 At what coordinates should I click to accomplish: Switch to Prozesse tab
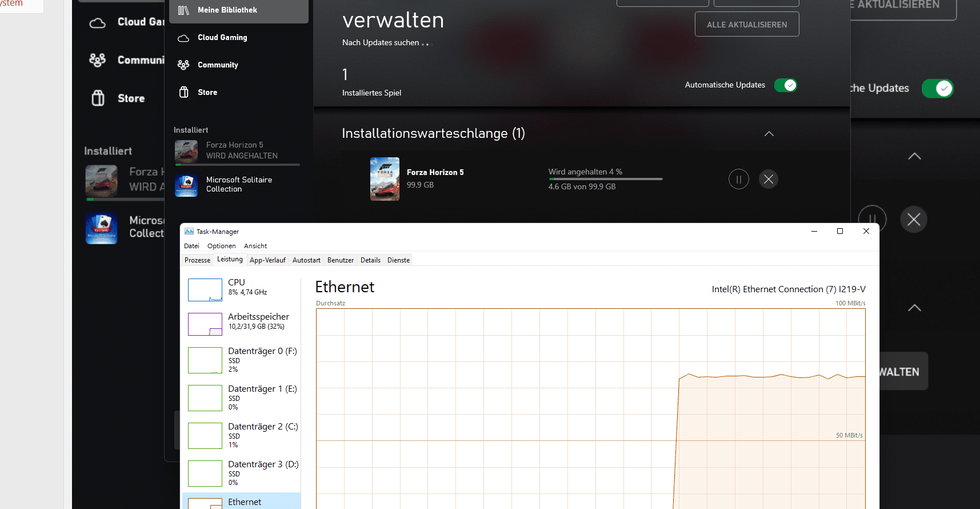197,260
